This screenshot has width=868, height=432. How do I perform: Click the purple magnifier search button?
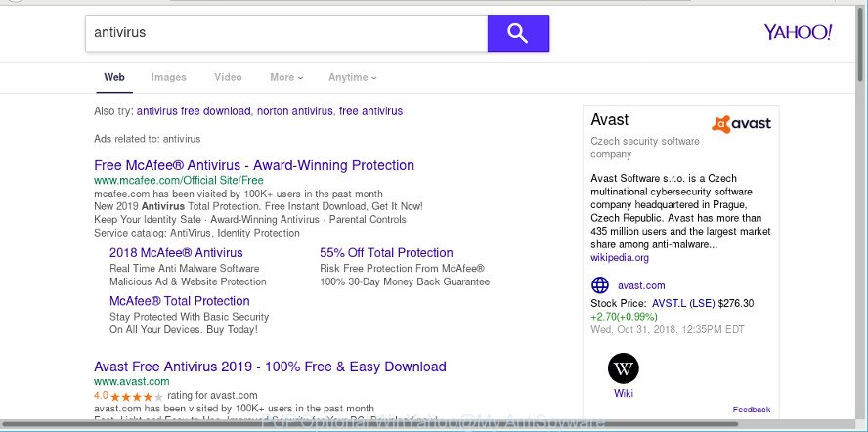point(518,33)
